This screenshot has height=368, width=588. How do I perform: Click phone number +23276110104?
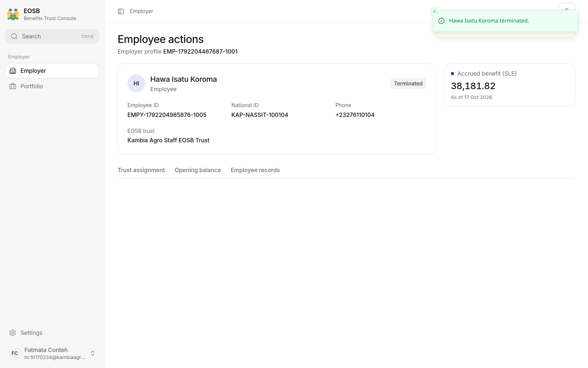tap(355, 115)
